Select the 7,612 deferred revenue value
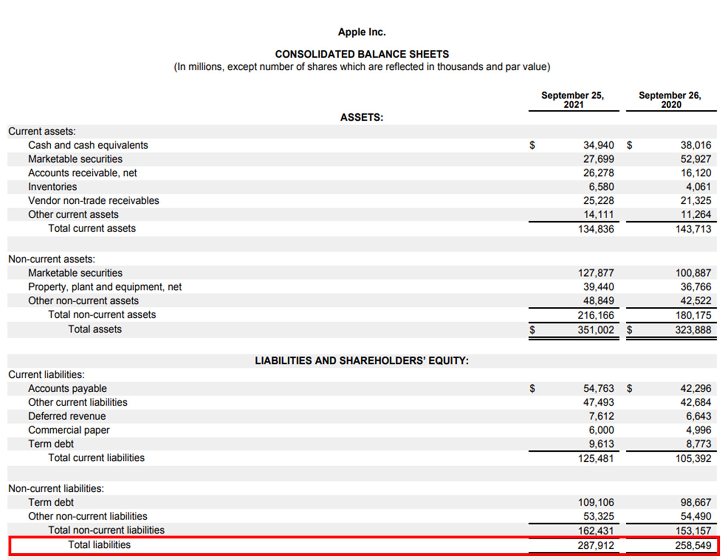Viewport: 728px width, 560px height. click(601, 416)
